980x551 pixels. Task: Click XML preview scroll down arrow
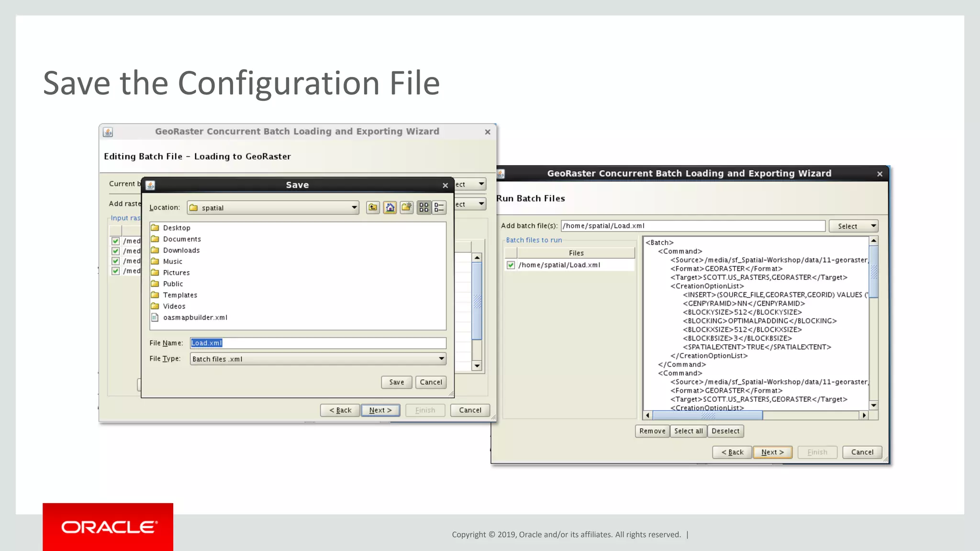click(x=874, y=405)
